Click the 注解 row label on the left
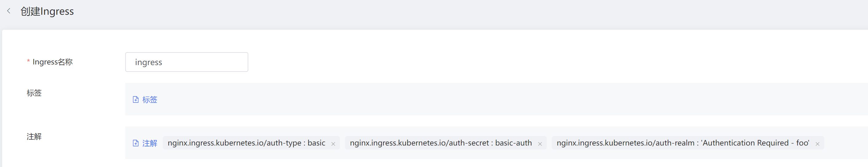The width and height of the screenshot is (868, 167). click(34, 136)
